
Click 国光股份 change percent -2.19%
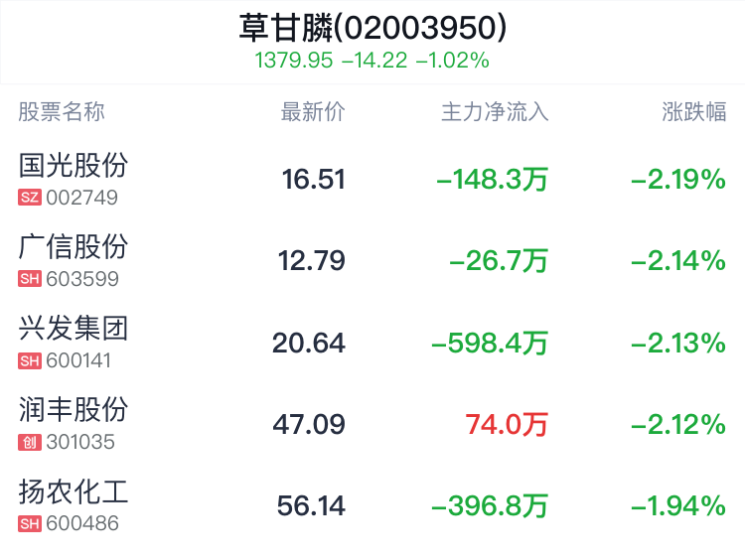pos(678,180)
